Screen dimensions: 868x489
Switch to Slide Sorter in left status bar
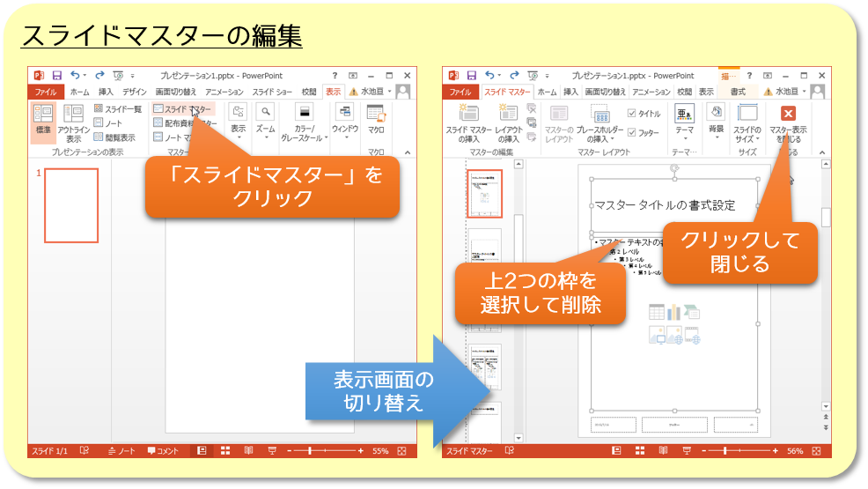point(225,451)
